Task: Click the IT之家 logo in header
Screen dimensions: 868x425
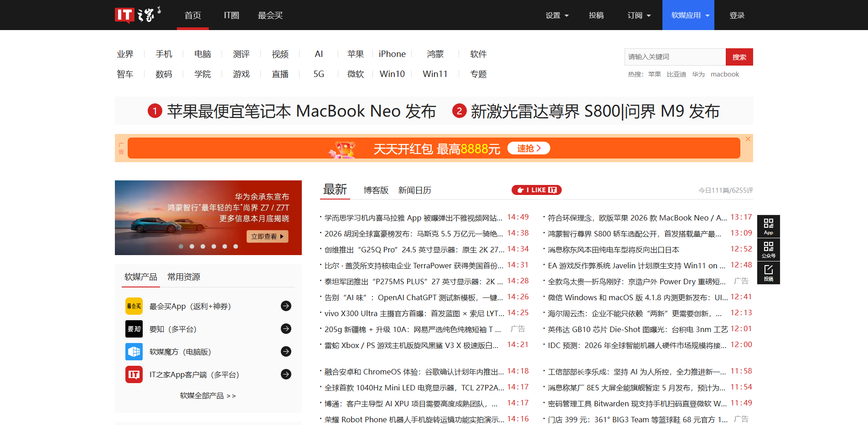Action: coord(138,15)
